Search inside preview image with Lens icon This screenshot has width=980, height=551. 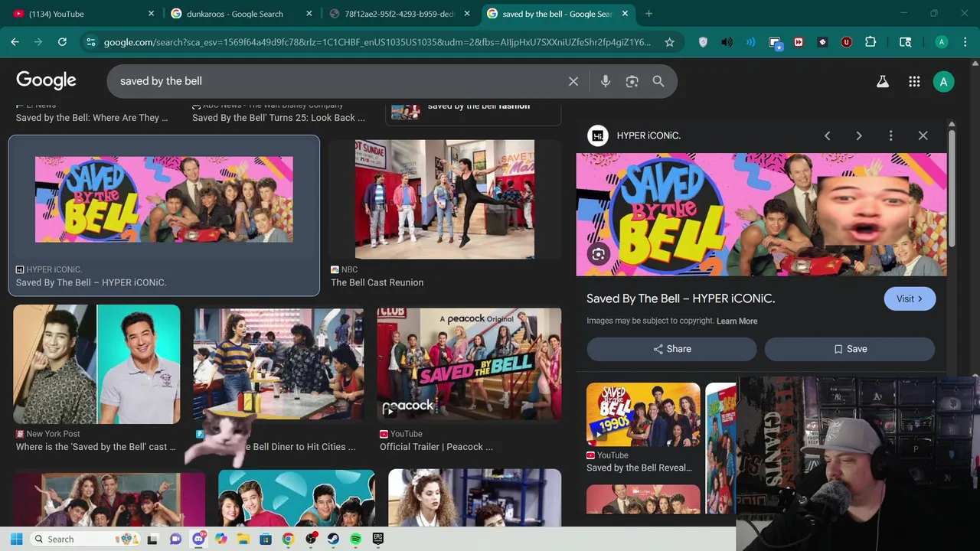pos(599,254)
